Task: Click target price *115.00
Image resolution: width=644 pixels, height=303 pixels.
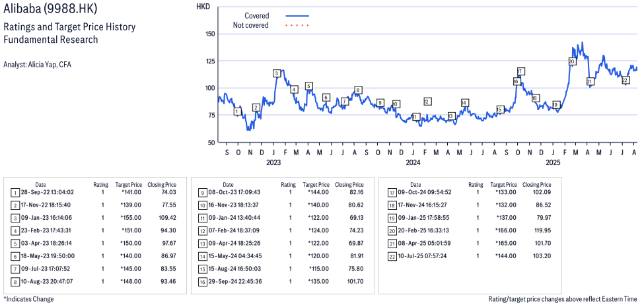Action: pos(319,269)
